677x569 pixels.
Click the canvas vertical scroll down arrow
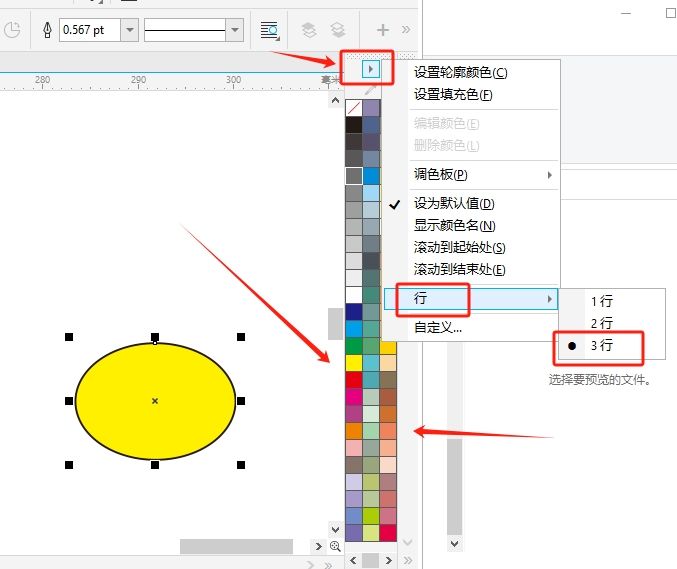(335, 529)
